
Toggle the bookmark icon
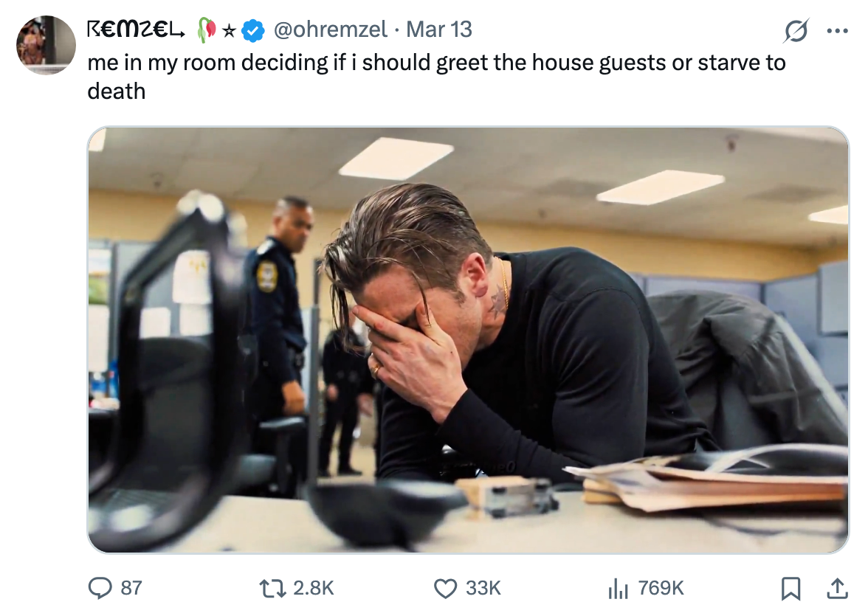(790, 588)
